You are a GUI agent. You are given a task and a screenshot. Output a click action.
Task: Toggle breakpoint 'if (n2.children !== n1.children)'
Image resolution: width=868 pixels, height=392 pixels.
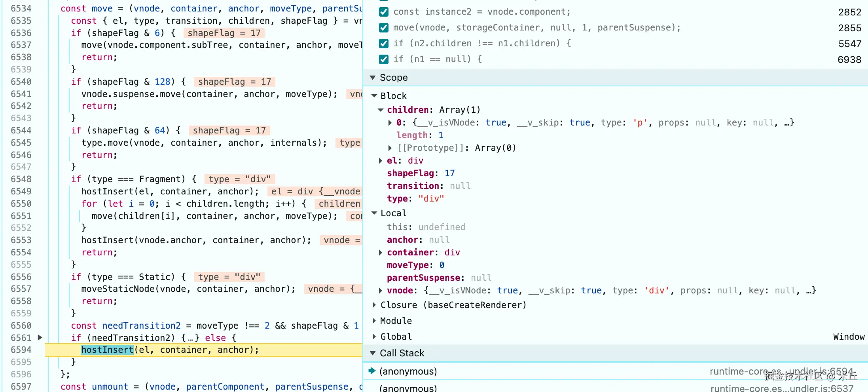pos(383,44)
